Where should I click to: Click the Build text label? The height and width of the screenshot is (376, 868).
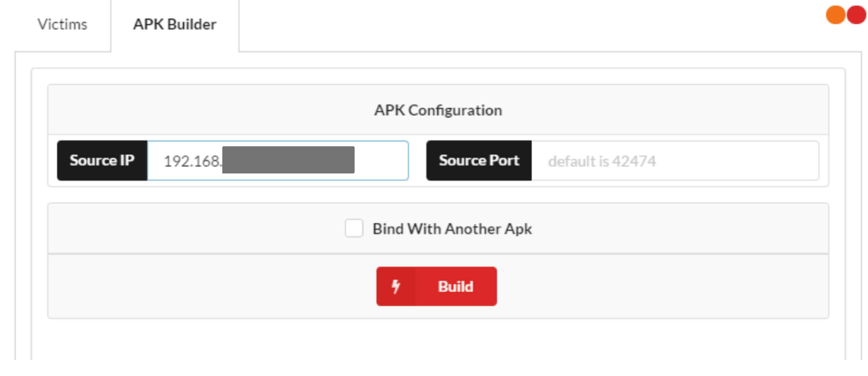[455, 287]
